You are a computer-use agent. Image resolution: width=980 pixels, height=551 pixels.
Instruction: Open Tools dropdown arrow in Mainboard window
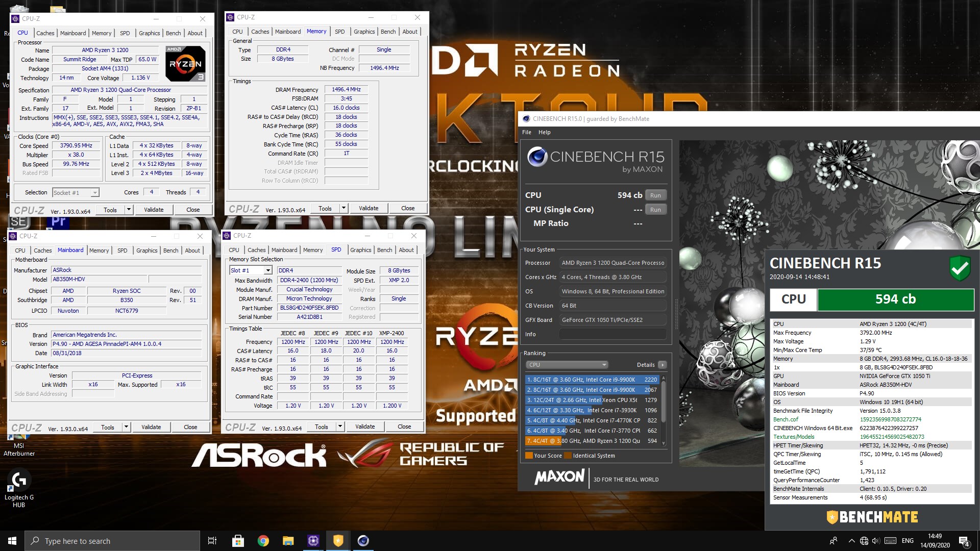pos(126,427)
